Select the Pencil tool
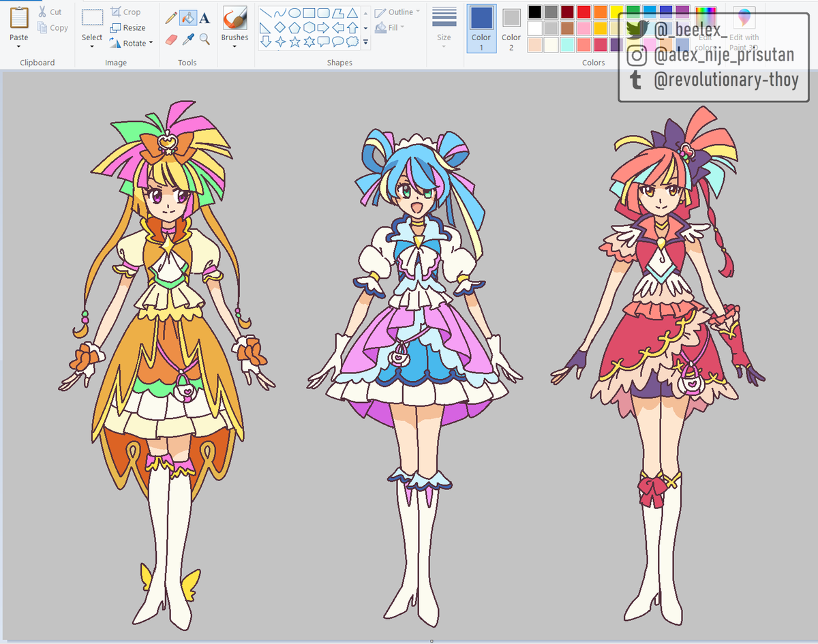The image size is (818, 644). point(171,18)
